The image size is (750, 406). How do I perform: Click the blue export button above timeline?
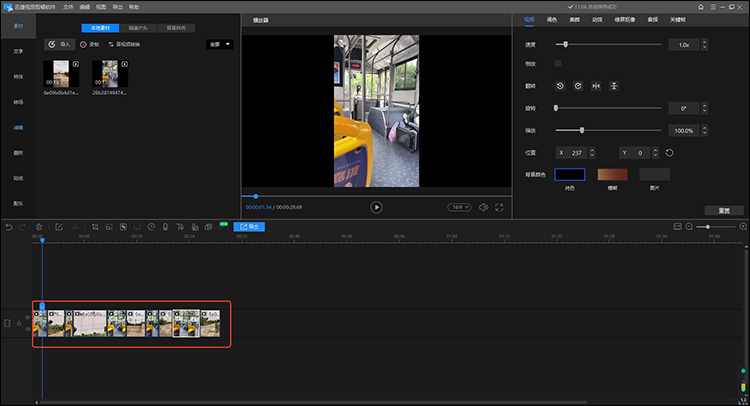coord(249,227)
